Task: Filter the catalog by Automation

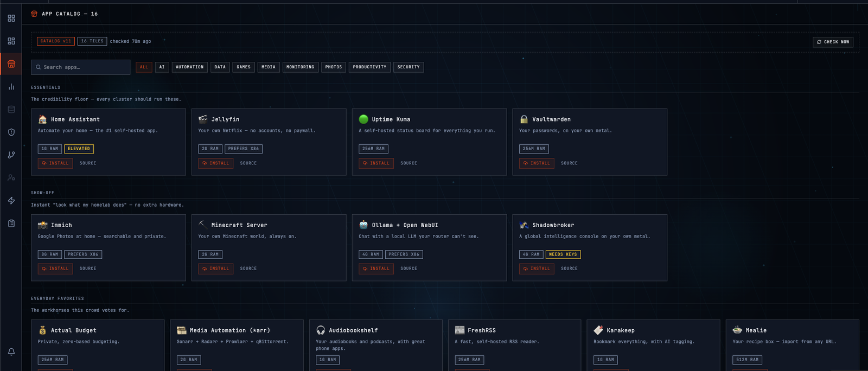Action: (x=190, y=67)
